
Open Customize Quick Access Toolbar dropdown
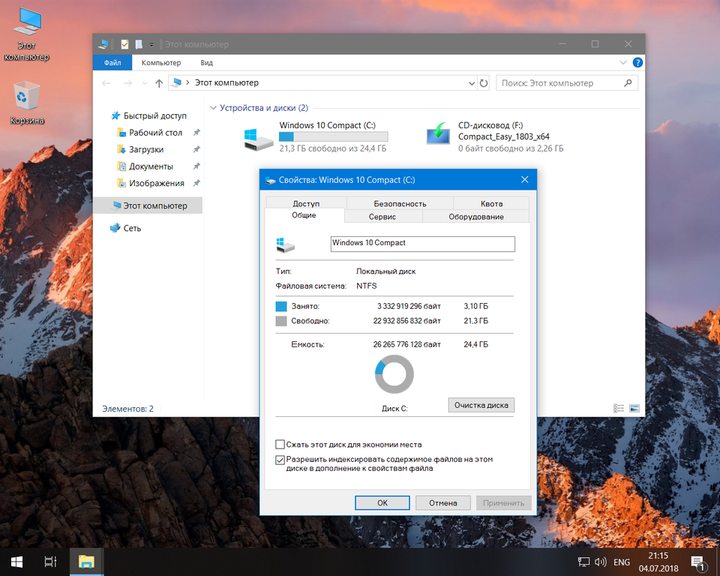click(152, 45)
